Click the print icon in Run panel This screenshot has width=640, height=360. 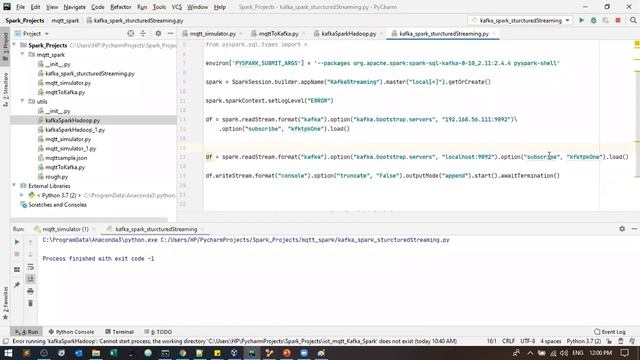tap(30, 291)
